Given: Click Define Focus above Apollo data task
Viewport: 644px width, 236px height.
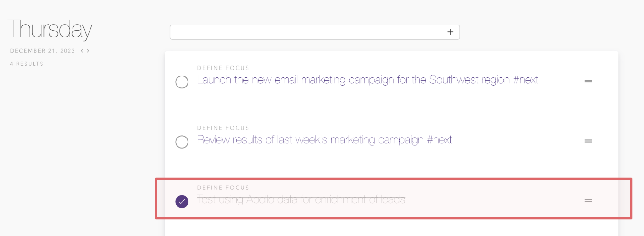Looking at the screenshot, I should 223,188.
